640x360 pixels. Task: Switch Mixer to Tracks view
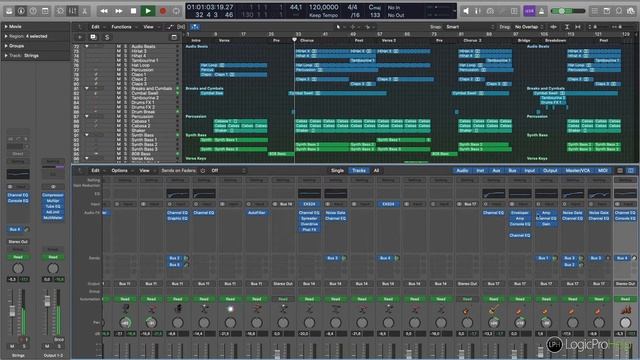(x=359, y=171)
